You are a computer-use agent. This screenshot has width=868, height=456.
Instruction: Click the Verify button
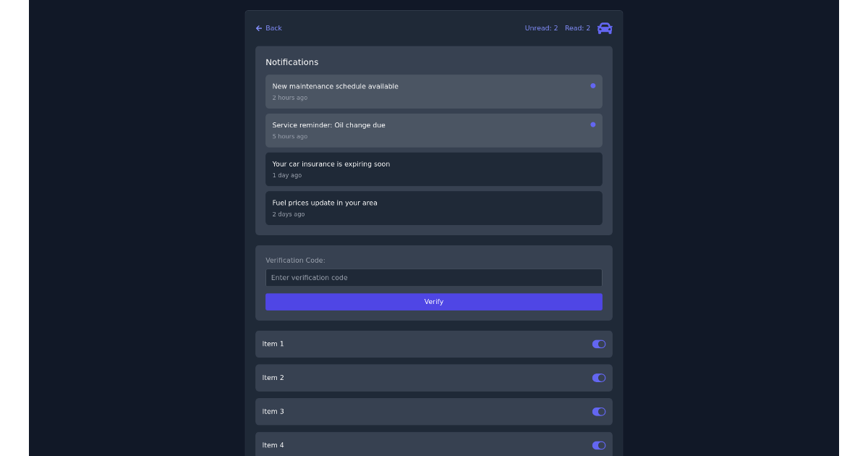click(434, 302)
